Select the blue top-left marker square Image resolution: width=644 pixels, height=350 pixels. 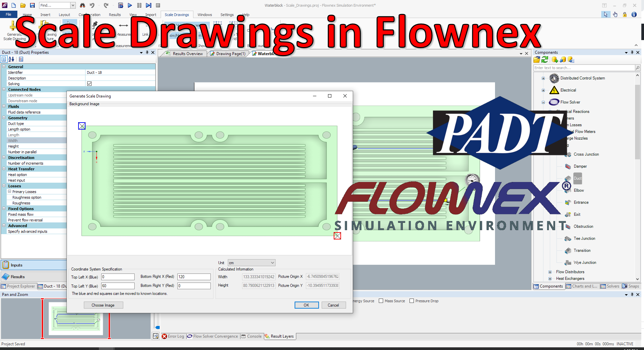coord(82,126)
